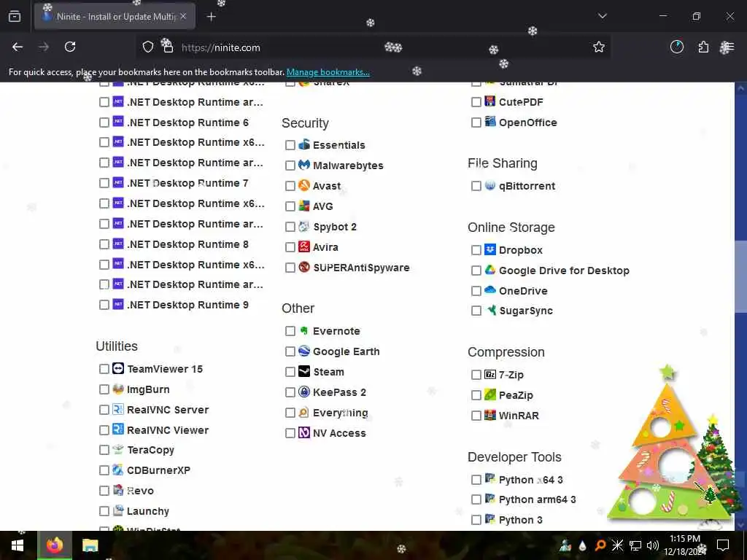This screenshot has height=560, width=747.
Task: Click the Avira red icon
Action: click(x=304, y=246)
